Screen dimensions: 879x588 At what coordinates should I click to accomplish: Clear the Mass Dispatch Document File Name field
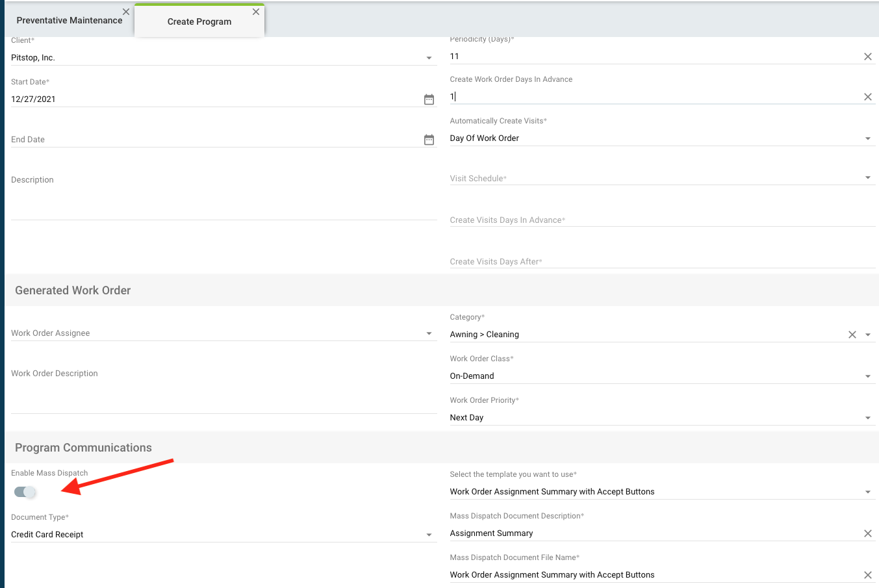click(867, 575)
